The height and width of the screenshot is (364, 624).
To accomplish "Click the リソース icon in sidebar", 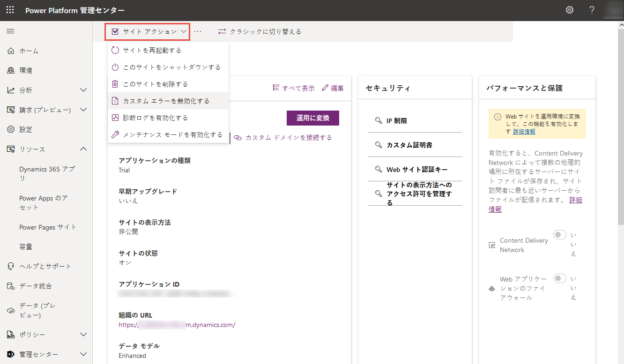I will [x=11, y=149].
